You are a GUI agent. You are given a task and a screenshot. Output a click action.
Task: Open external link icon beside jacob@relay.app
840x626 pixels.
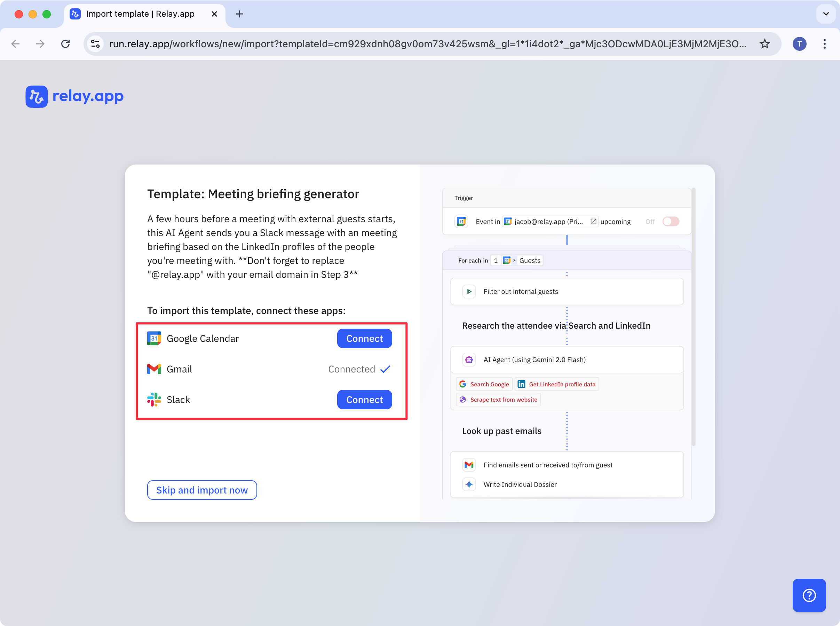coord(593,221)
